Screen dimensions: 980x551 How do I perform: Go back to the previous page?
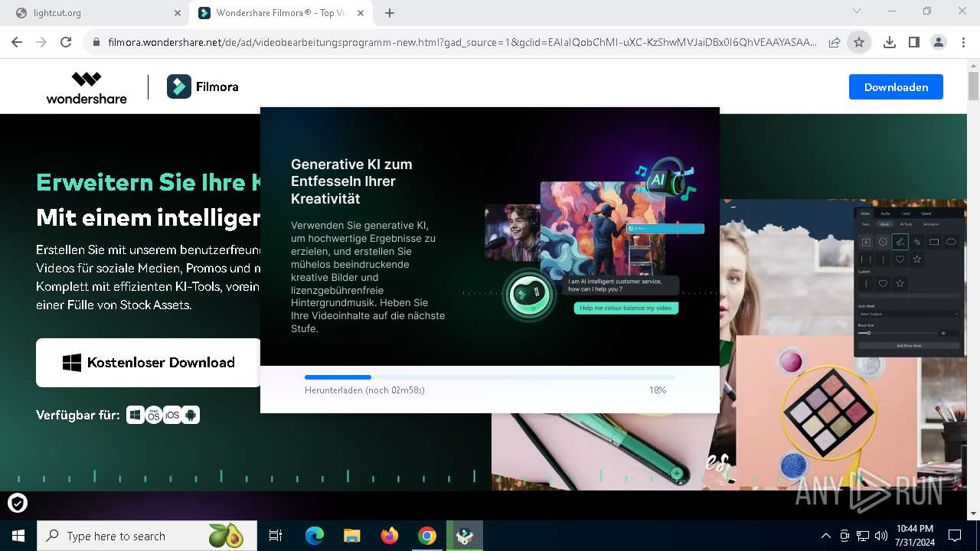coord(17,43)
